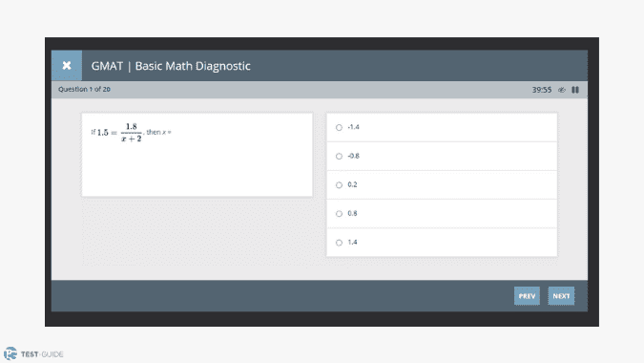Mark 0.8 as the answer
The width and height of the screenshot is (644, 363).
[x=339, y=214]
